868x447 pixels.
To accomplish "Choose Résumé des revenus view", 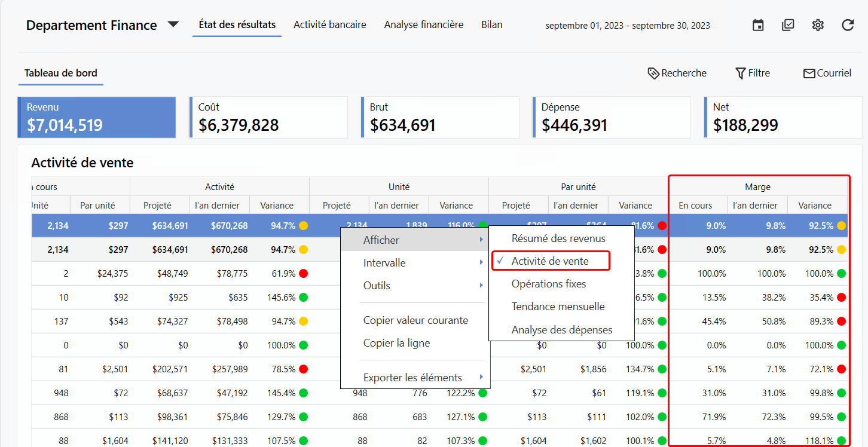I will (x=558, y=238).
